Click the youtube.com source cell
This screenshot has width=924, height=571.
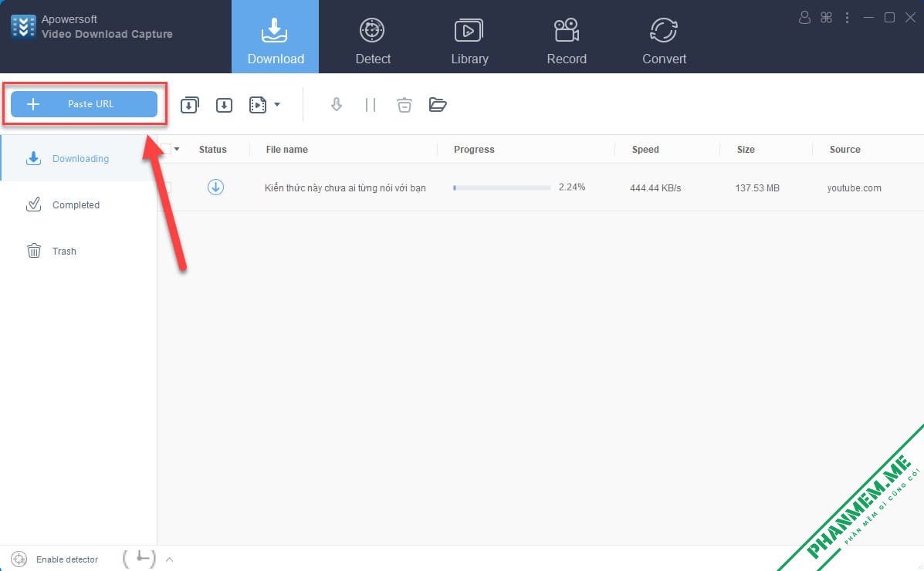[x=854, y=188]
